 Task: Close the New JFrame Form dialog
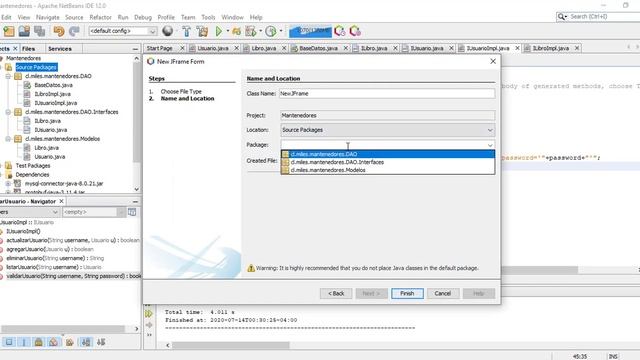pos(493,61)
